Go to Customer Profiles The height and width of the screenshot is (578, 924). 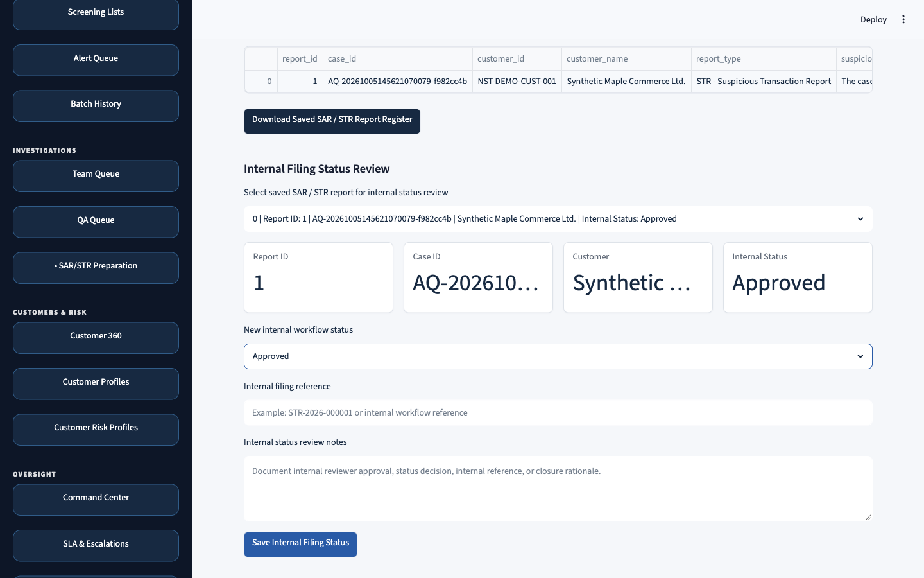[x=96, y=383]
